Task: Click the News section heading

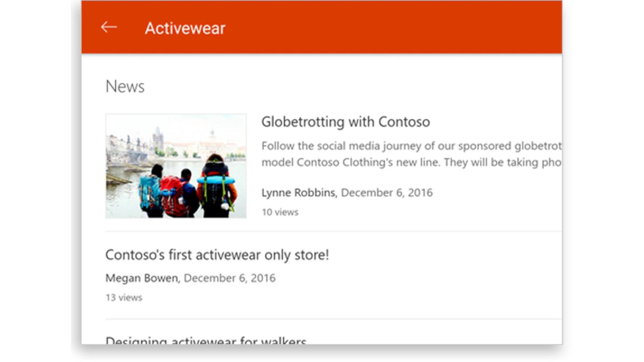Action: pyautogui.click(x=125, y=86)
